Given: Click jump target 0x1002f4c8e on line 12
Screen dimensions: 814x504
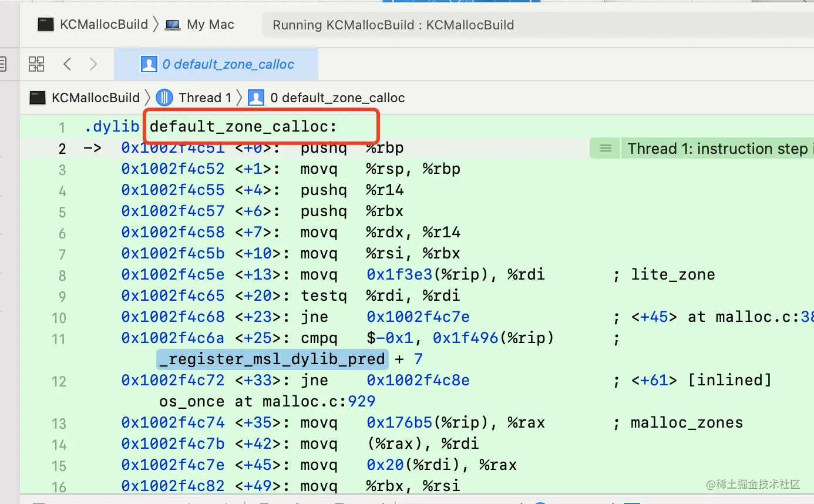Looking at the screenshot, I should pos(418,381).
